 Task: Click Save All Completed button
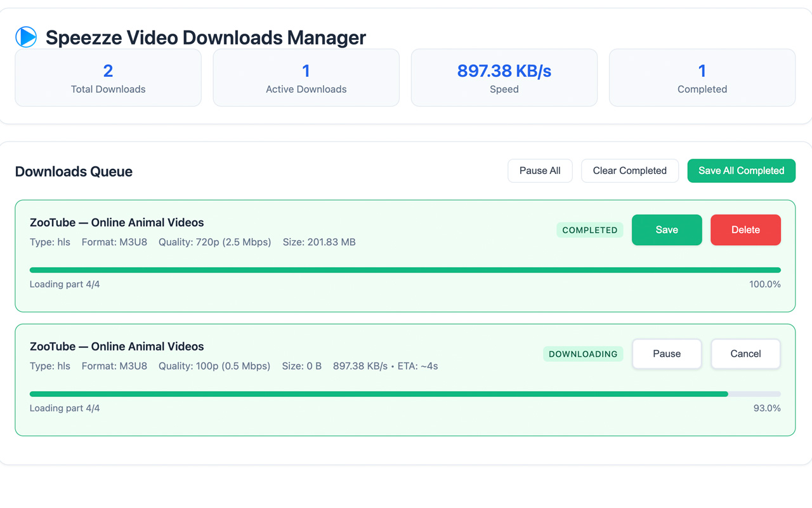click(x=741, y=171)
